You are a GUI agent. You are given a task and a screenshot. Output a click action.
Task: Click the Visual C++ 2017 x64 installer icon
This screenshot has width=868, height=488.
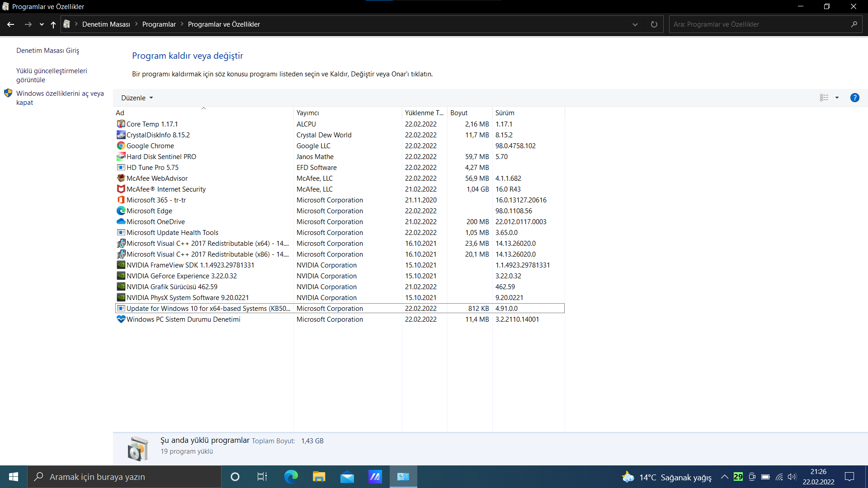(121, 243)
